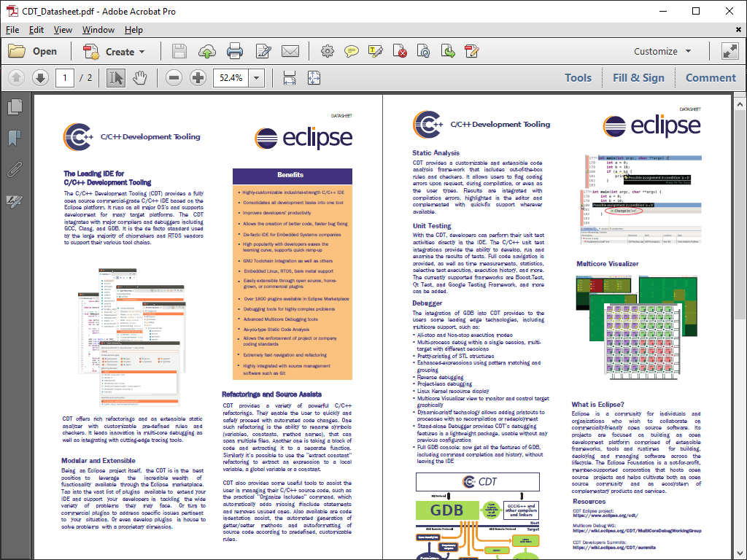The height and width of the screenshot is (560, 747).
Task: Click the edit text pencil icon
Action: (263, 52)
